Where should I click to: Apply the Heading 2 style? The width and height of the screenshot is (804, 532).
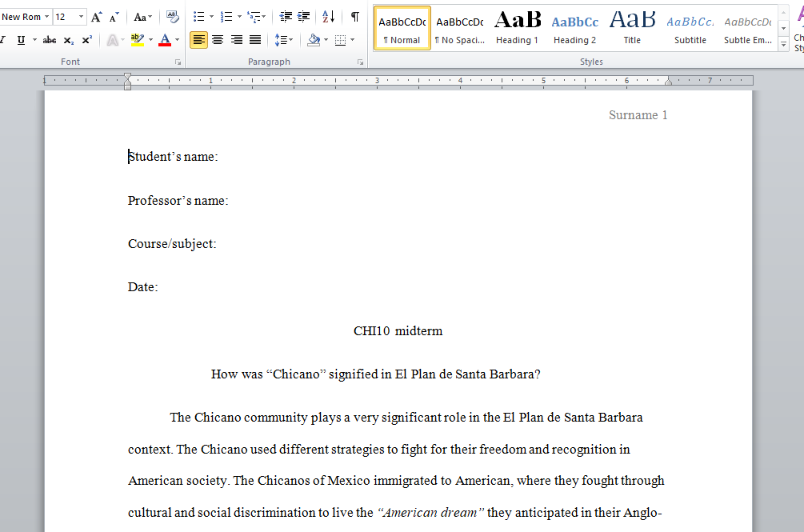[574, 29]
